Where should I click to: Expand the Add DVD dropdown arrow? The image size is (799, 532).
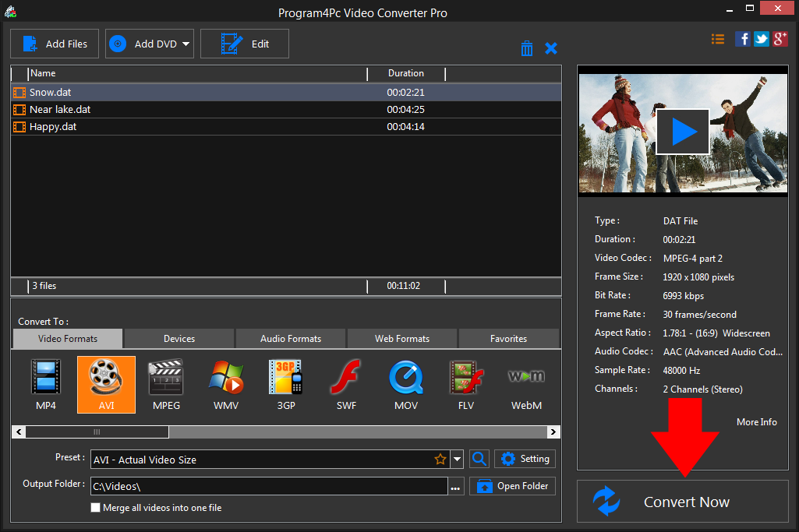pos(186,44)
